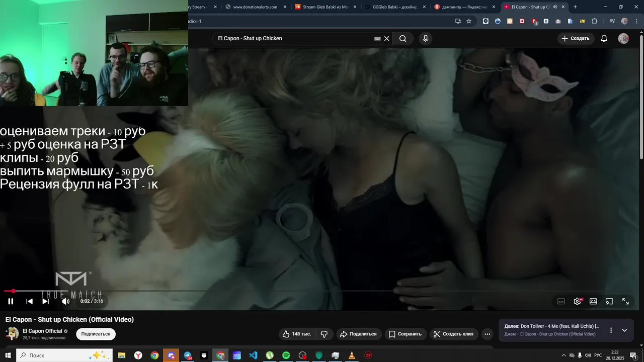Open Spotify from taskbar
644x362 pixels.
[x=286, y=355]
